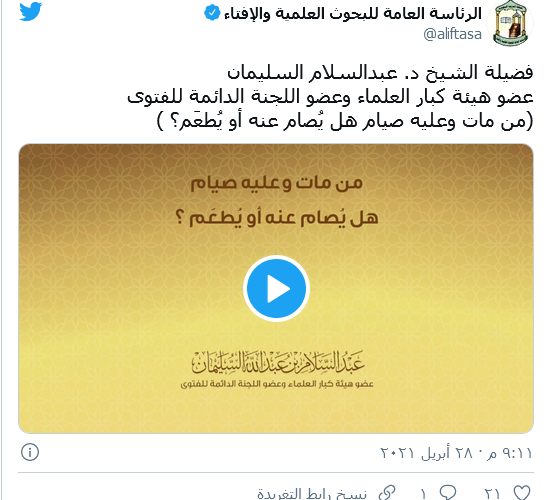Click the calligraphy name inside video

(x=277, y=362)
